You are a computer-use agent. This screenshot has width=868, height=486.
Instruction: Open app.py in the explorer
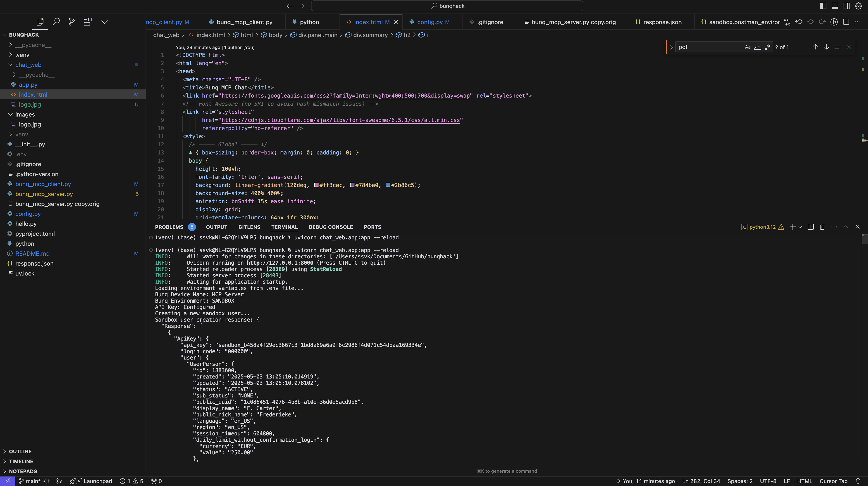point(28,84)
